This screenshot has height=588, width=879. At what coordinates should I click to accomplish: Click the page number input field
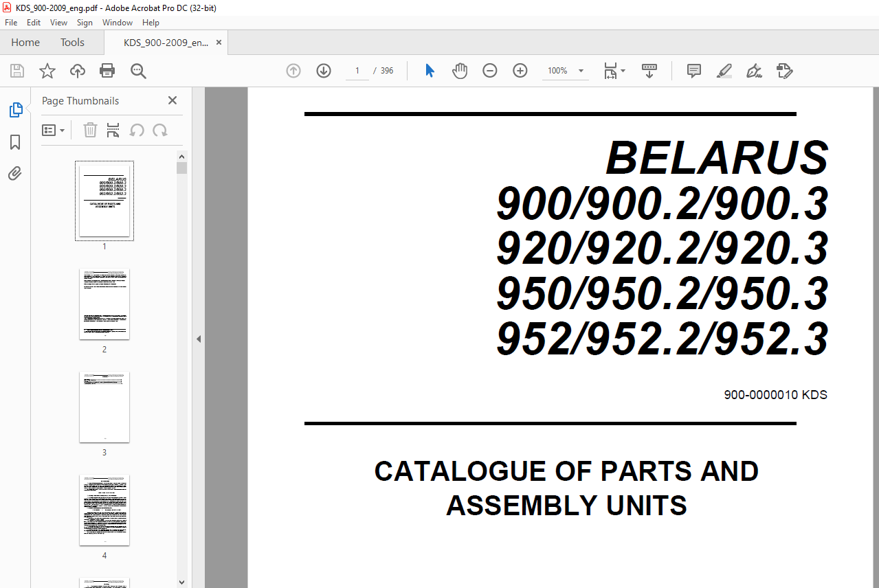[x=357, y=71]
